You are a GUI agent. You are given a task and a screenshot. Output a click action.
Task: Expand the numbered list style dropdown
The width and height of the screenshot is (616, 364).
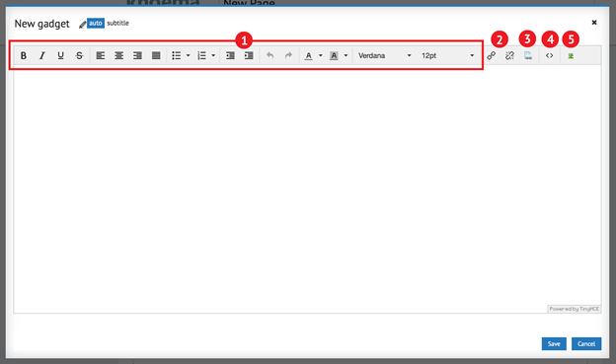coord(213,56)
